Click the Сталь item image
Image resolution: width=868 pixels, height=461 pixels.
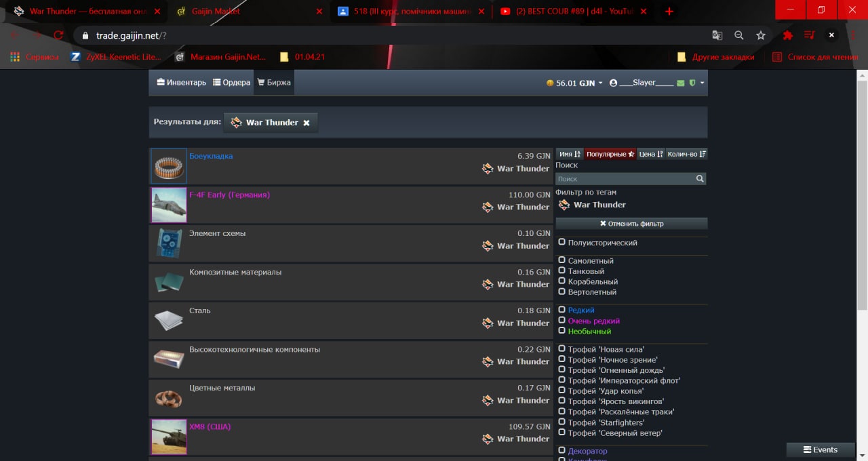(169, 321)
